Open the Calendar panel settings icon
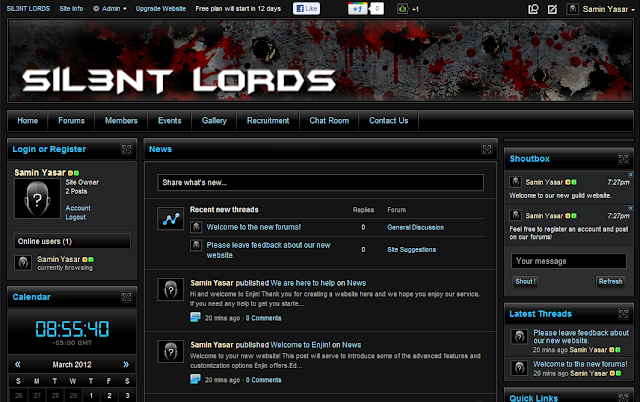This screenshot has width=640, height=402. pyautogui.click(x=127, y=297)
